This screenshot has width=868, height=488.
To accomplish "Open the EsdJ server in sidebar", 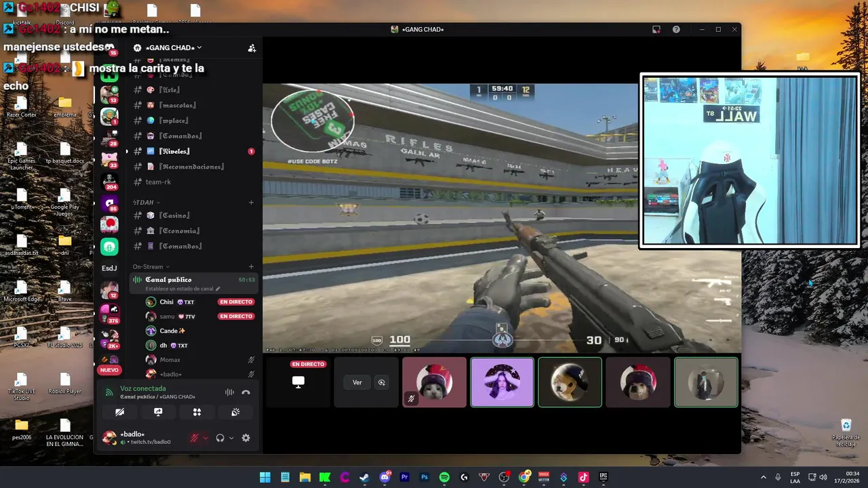I will tap(109, 268).
